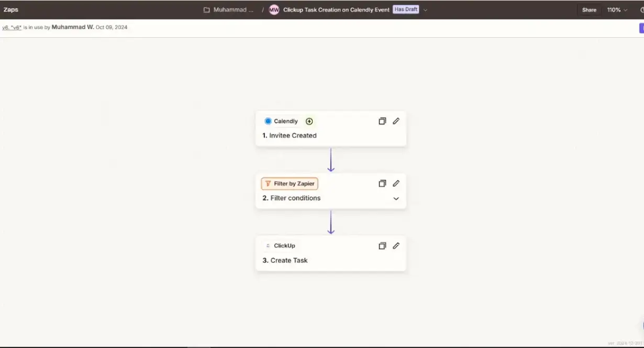Click the ClickUp app badge
The width and height of the screenshot is (644, 348).
[x=281, y=246]
